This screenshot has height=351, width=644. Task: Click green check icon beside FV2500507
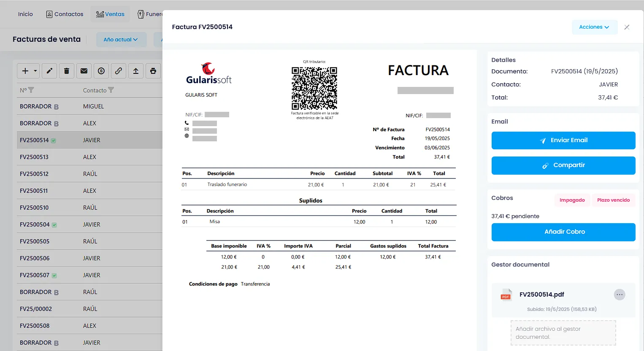(54, 275)
